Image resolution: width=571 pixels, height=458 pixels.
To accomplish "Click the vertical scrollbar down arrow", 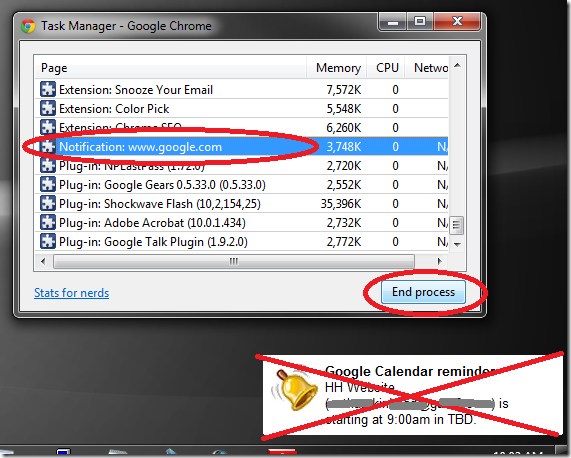I will [x=457, y=244].
